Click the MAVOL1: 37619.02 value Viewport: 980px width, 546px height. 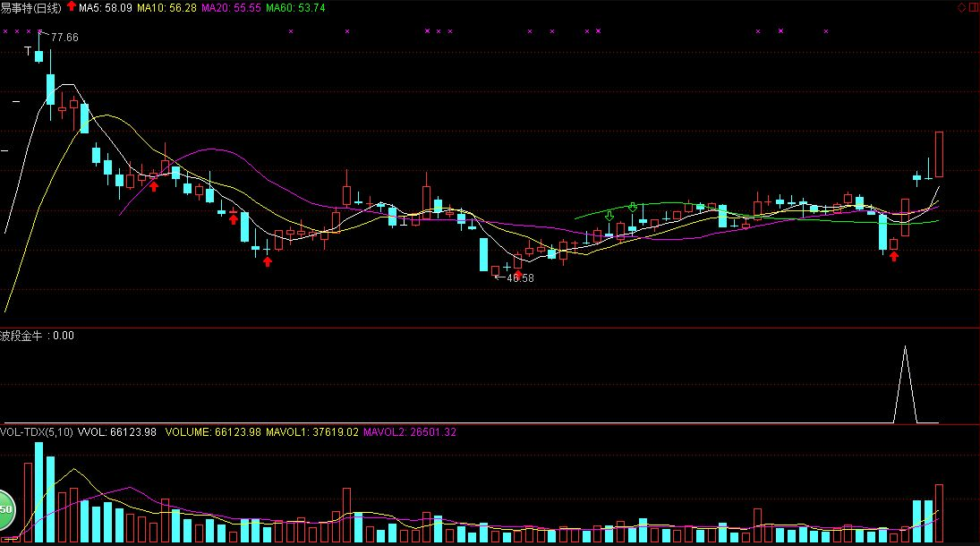311,432
